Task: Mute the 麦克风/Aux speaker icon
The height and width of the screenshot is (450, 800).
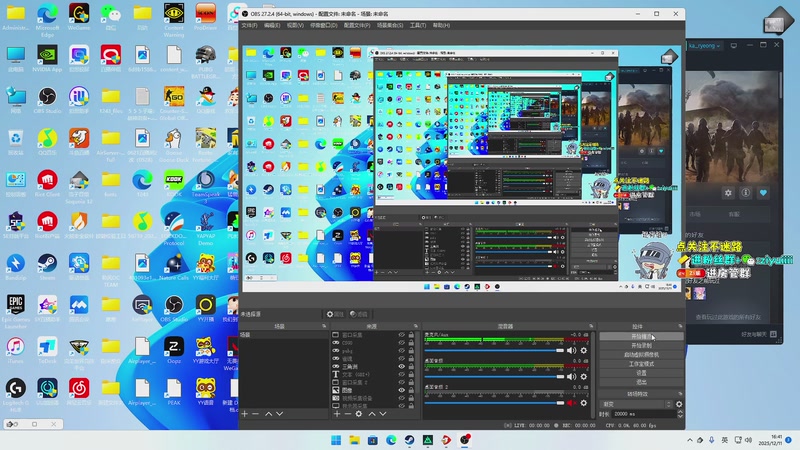Action: pyautogui.click(x=571, y=351)
